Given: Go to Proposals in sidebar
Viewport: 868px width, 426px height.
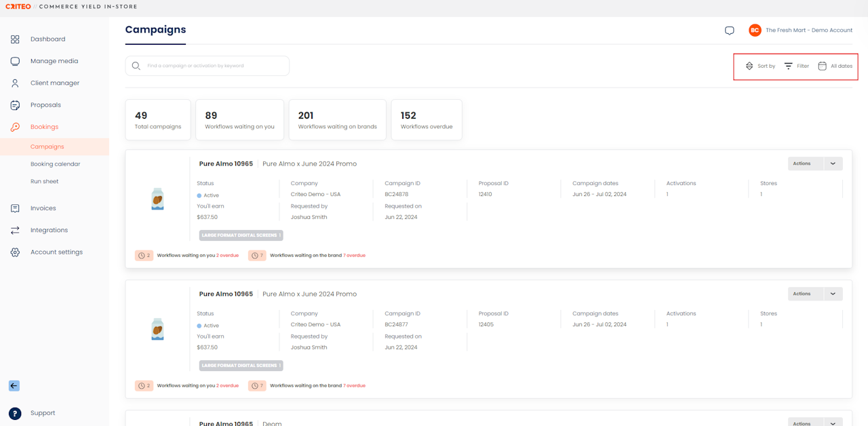Looking at the screenshot, I should 45,105.
